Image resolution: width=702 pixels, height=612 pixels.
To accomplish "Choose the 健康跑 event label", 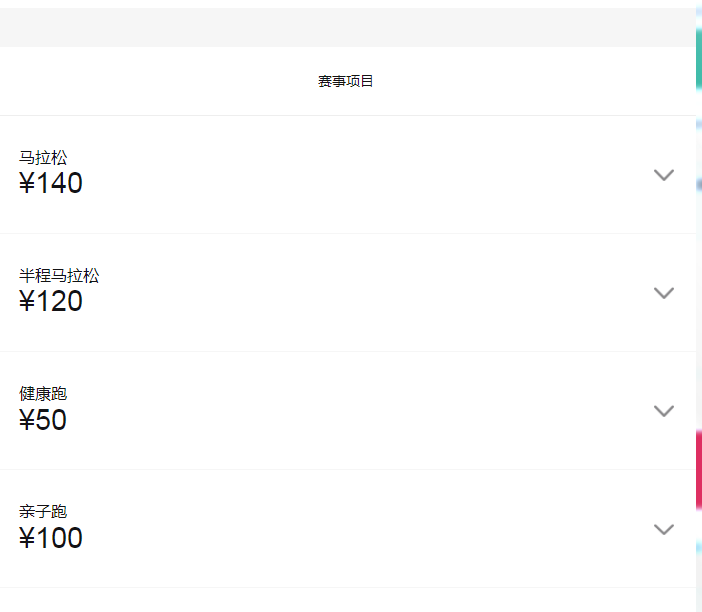I will 43,393.
